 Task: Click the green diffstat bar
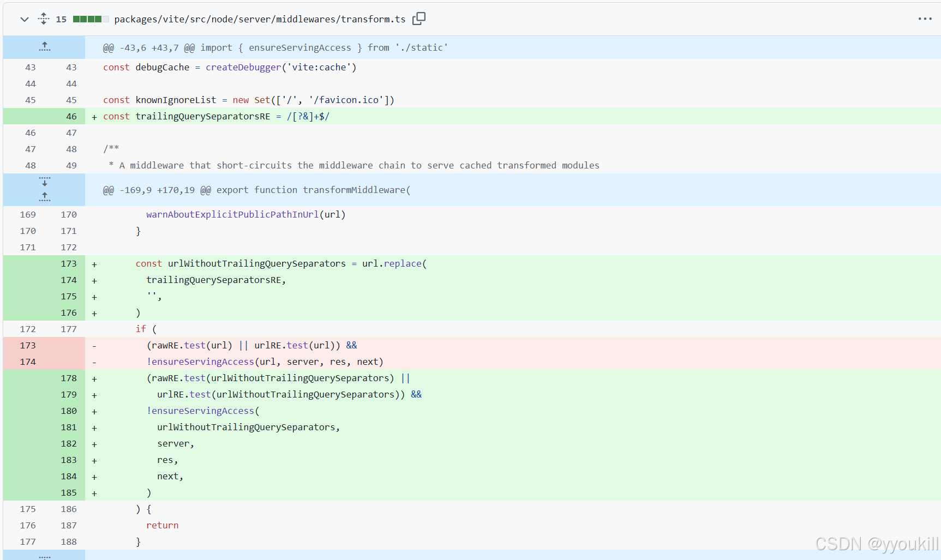point(91,19)
